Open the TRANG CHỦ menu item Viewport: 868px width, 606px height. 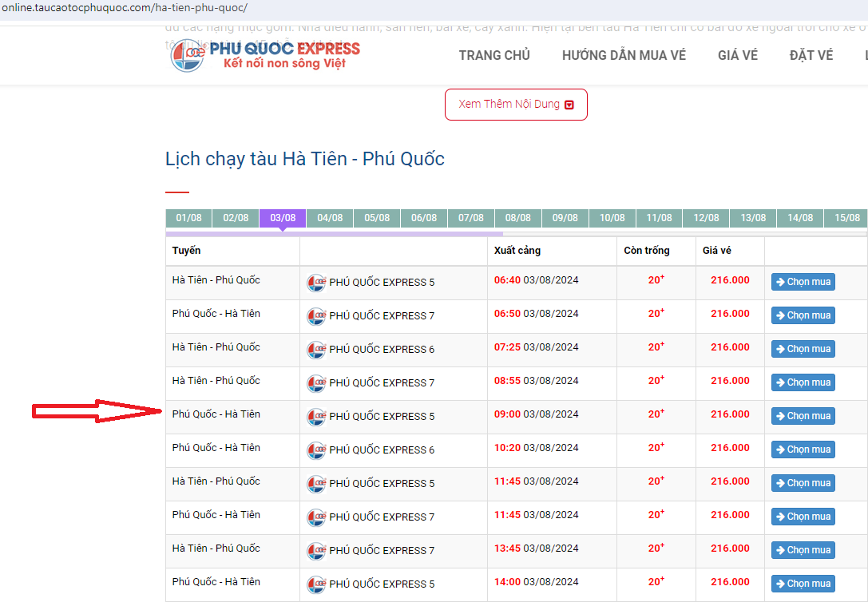[494, 55]
